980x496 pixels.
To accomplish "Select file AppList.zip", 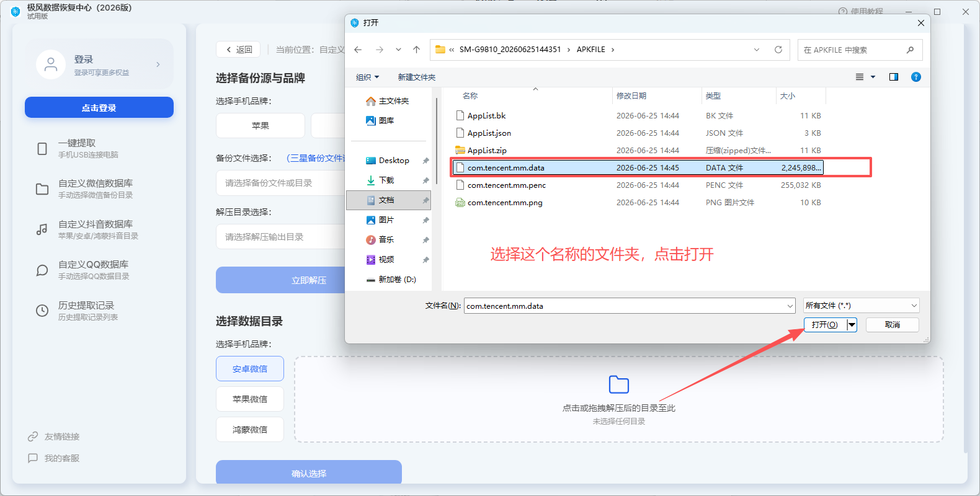I will (639, 151).
